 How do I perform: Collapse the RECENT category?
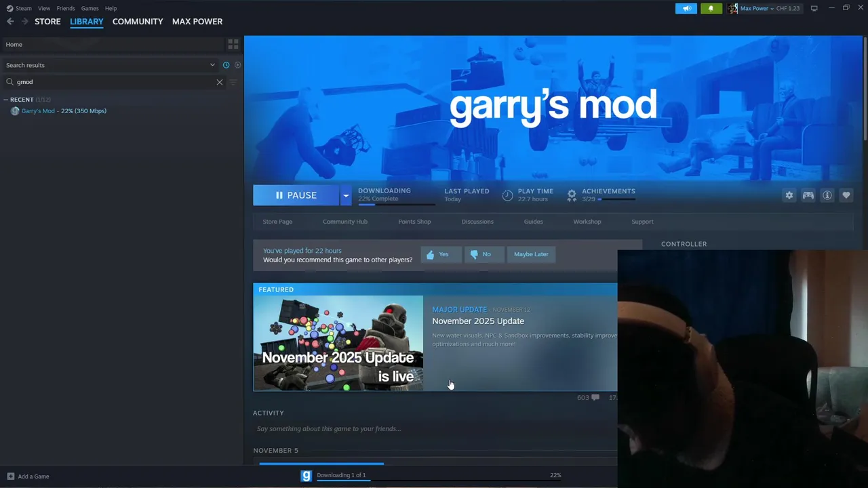(x=6, y=100)
